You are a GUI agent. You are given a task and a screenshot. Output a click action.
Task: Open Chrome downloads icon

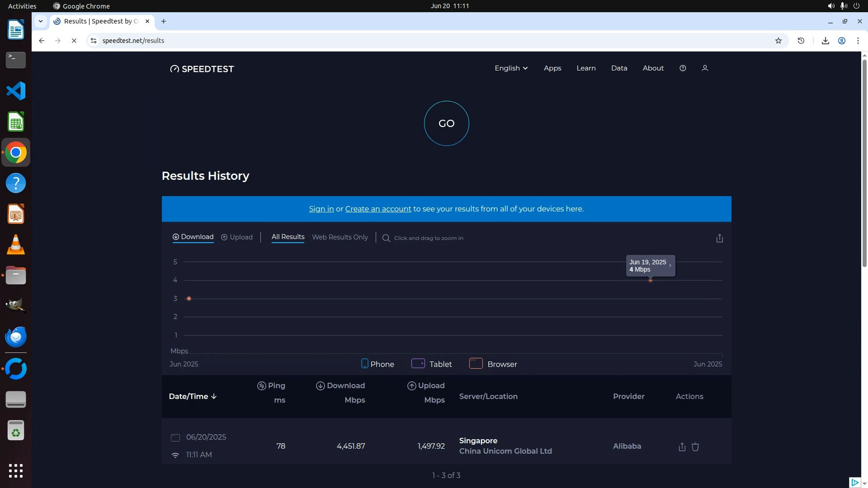click(825, 41)
